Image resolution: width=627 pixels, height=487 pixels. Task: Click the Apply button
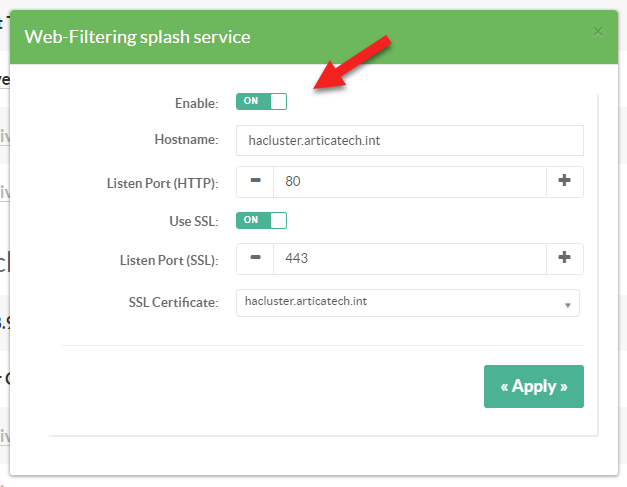[x=533, y=386]
